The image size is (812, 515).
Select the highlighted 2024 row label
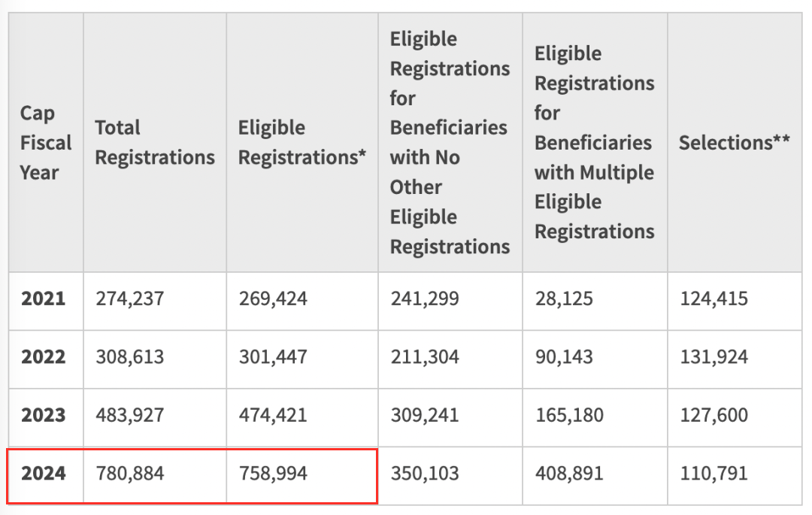pyautogui.click(x=44, y=473)
